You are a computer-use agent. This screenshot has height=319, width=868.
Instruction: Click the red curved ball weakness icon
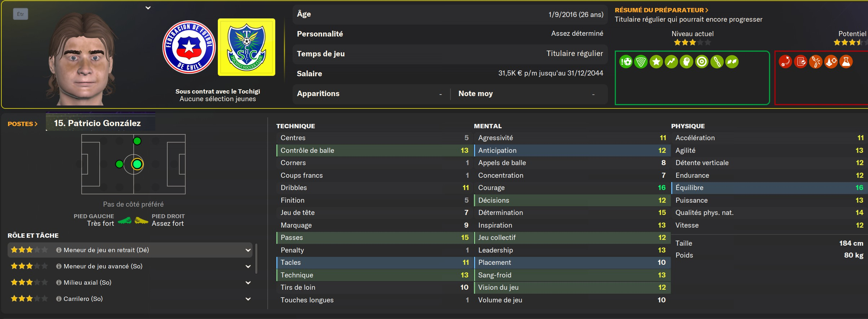[785, 62]
